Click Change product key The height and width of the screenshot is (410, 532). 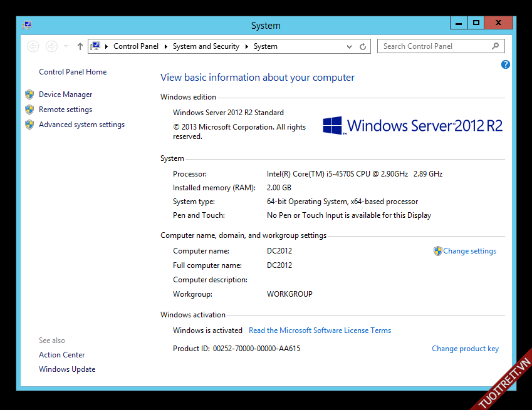pyautogui.click(x=465, y=349)
